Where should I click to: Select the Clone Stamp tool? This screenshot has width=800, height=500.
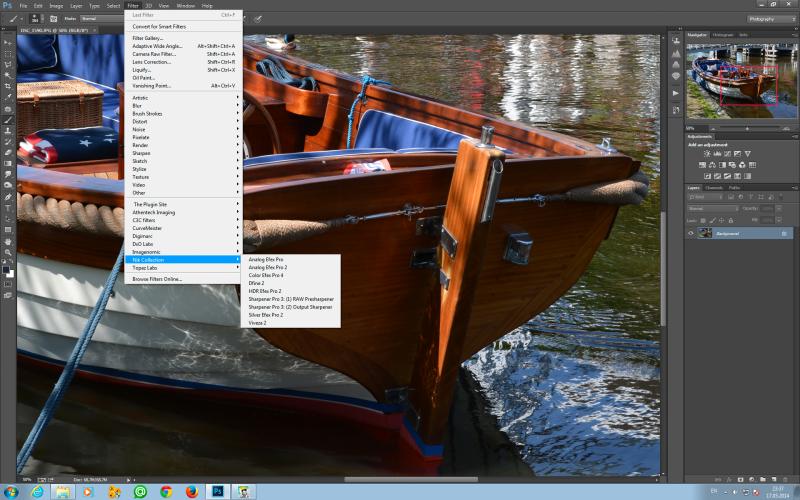click(x=8, y=131)
